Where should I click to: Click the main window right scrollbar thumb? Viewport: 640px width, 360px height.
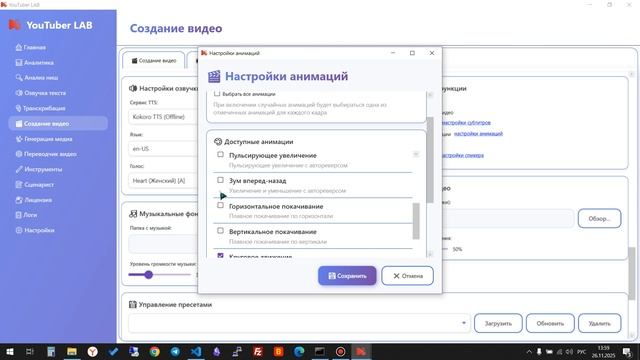click(631, 273)
